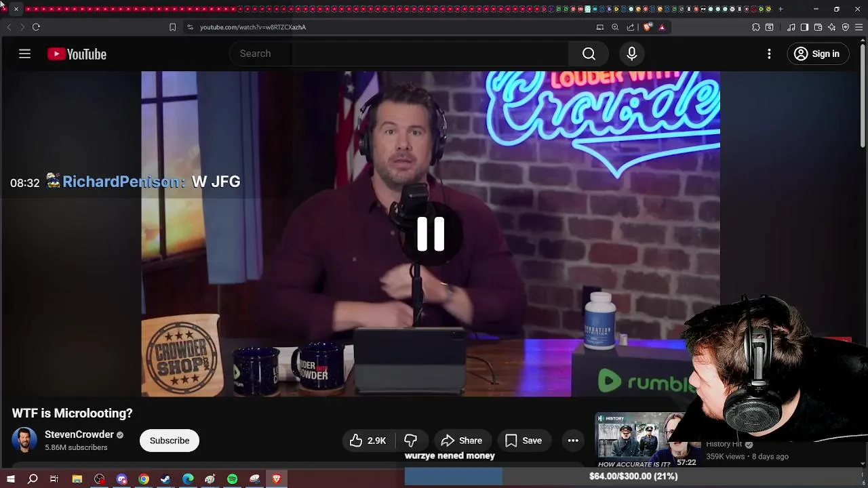Reload the page in the browser
The height and width of the screenshot is (488, 868).
36,27
